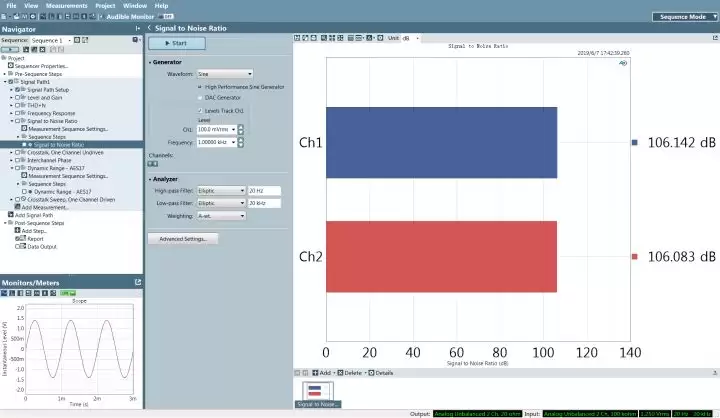Toggle the Signal Path Setup checkbox
720x418 pixels.
[17, 90]
